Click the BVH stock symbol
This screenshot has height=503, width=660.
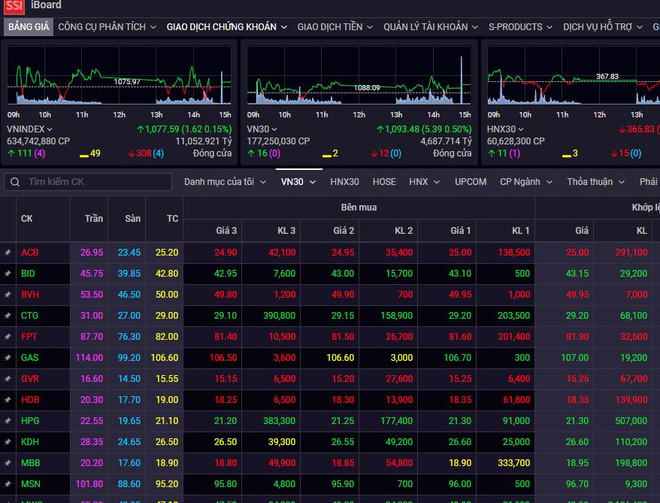30,295
